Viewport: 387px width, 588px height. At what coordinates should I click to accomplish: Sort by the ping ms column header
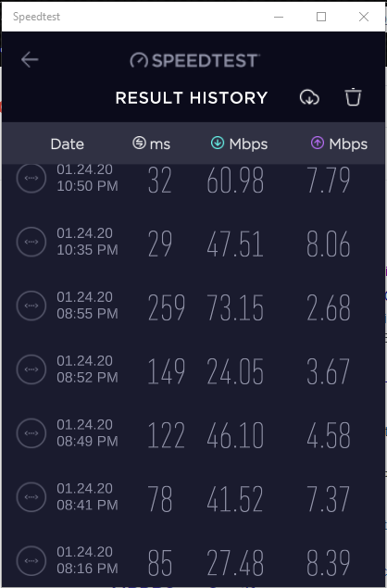click(152, 144)
